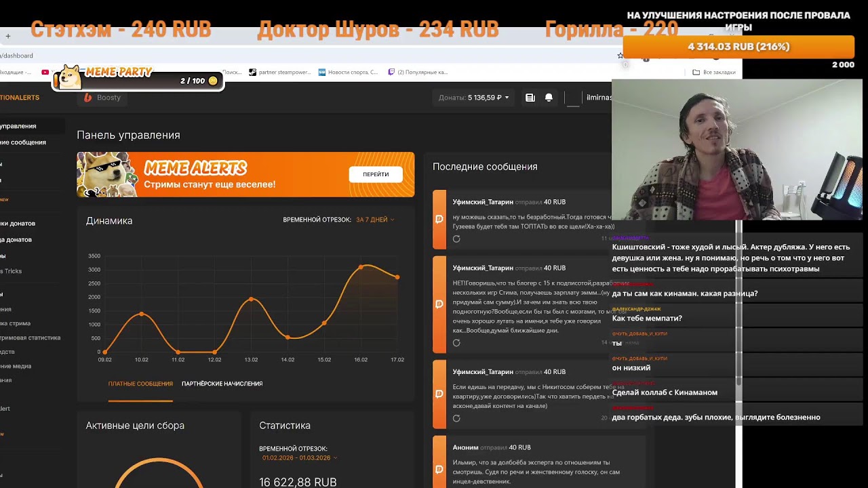
Task: Open the Twitch 'Популярные ка...' bookmark
Action: [x=418, y=72]
